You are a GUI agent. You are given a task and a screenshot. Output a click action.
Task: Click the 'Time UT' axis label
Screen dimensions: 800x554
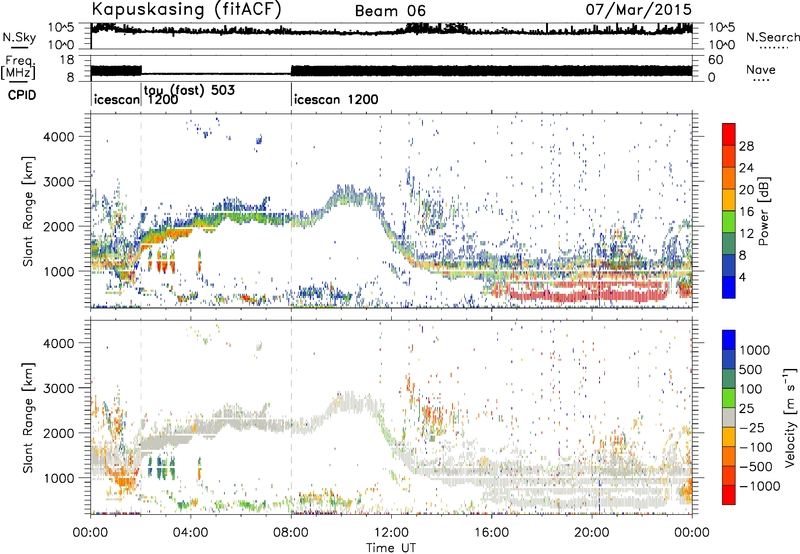[391, 548]
